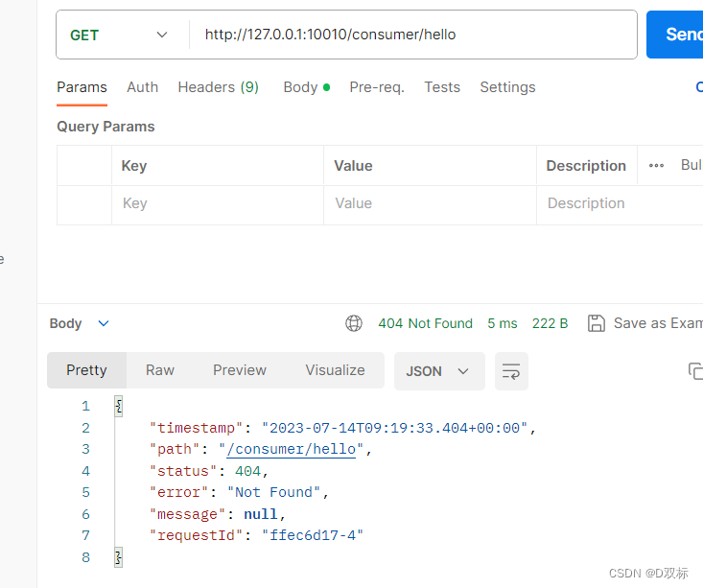Click the query param Value input
The height and width of the screenshot is (588, 703).
430,203
